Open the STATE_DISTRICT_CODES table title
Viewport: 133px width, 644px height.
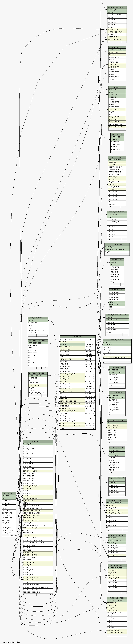point(38,341)
